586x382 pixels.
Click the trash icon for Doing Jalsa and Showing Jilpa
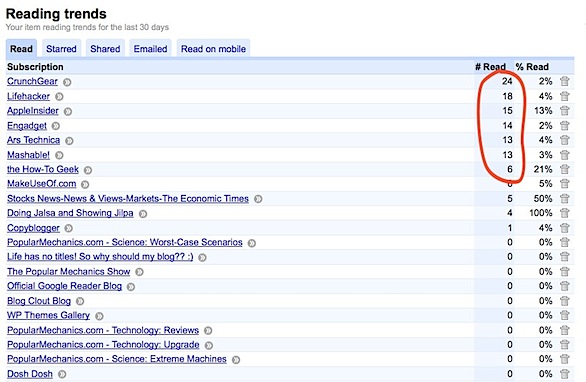coord(565,213)
